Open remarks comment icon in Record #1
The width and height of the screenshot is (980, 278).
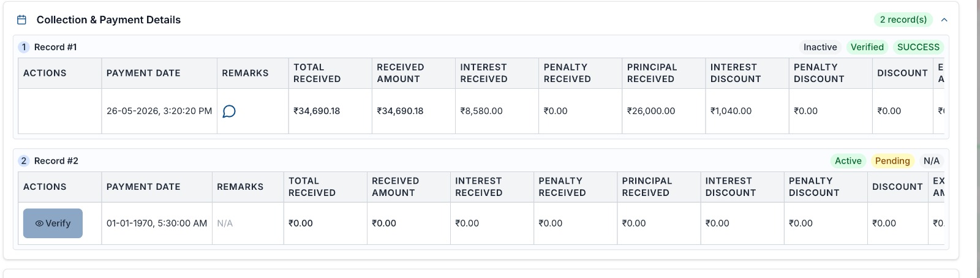click(x=229, y=111)
